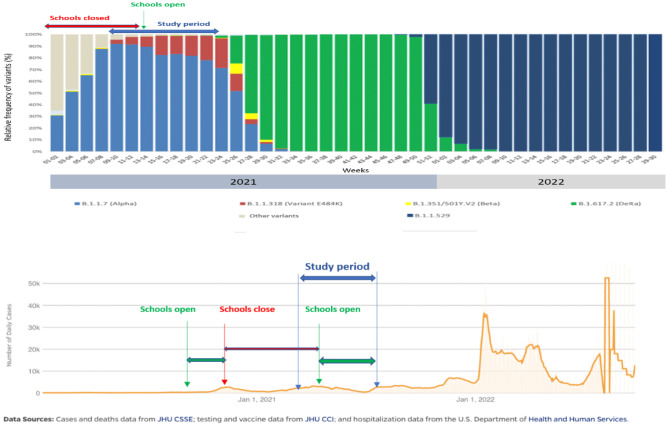Click the B.1.617.2 (Delta) legend entry
Screen dimensions: 668x426
click(606, 204)
